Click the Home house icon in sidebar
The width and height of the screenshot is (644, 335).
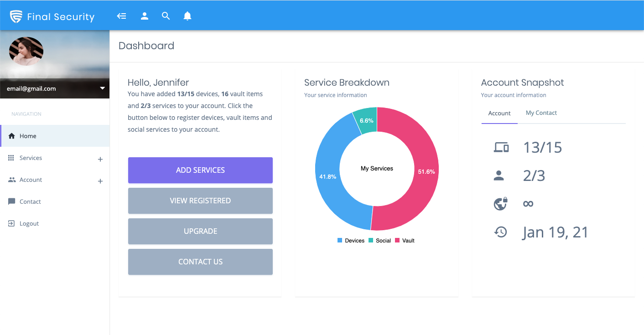(x=12, y=136)
